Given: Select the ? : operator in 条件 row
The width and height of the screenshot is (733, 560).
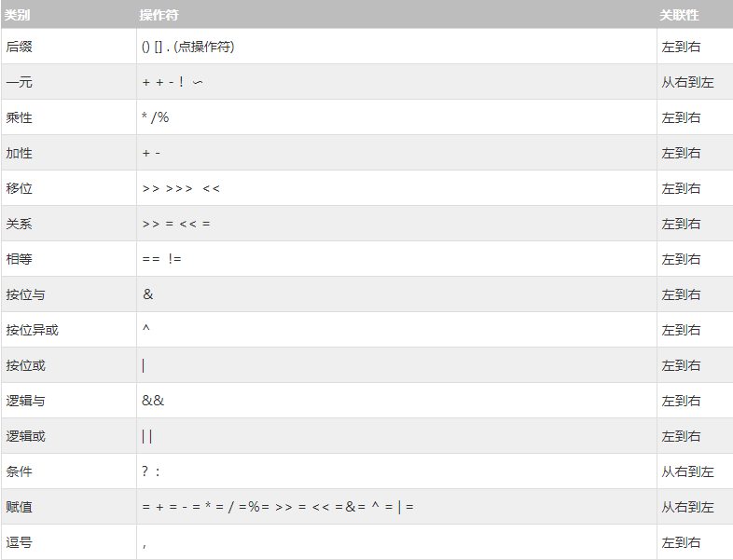Looking at the screenshot, I should [150, 471].
